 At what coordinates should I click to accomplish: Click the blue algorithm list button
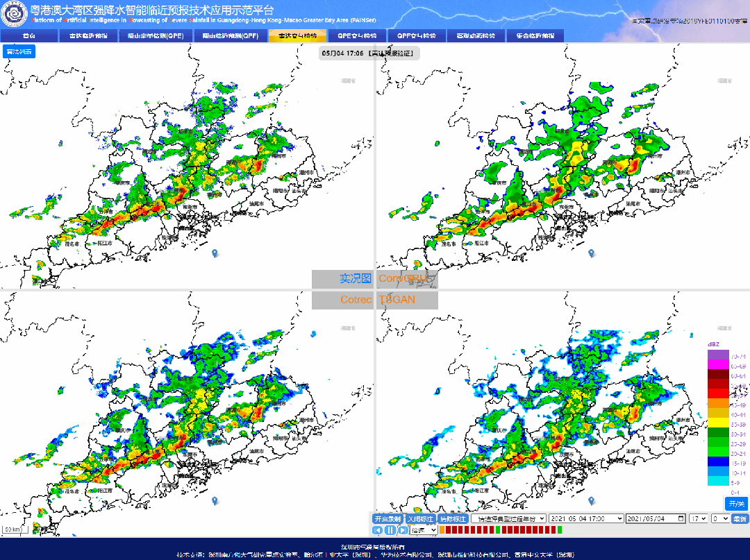pyautogui.click(x=19, y=51)
